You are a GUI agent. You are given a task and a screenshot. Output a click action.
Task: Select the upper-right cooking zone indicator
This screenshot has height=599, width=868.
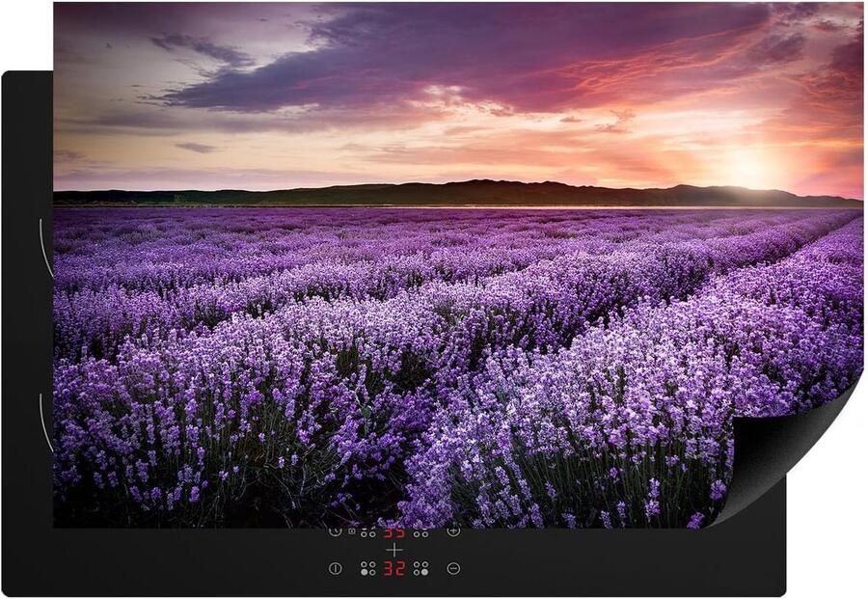tap(420, 533)
